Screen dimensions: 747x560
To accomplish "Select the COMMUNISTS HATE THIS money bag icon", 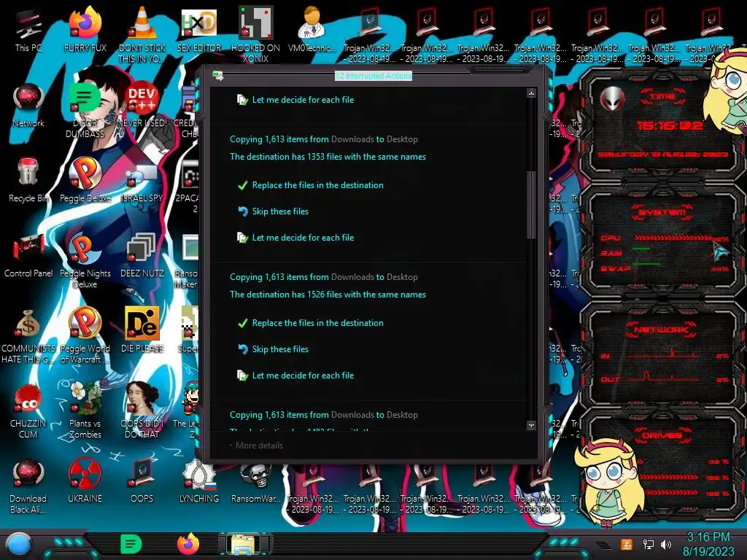I will [x=28, y=335].
